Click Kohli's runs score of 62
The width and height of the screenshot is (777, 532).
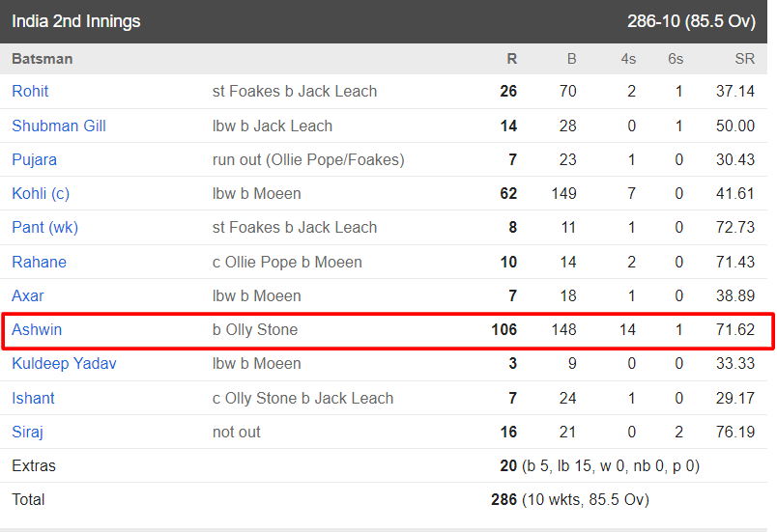click(x=508, y=193)
